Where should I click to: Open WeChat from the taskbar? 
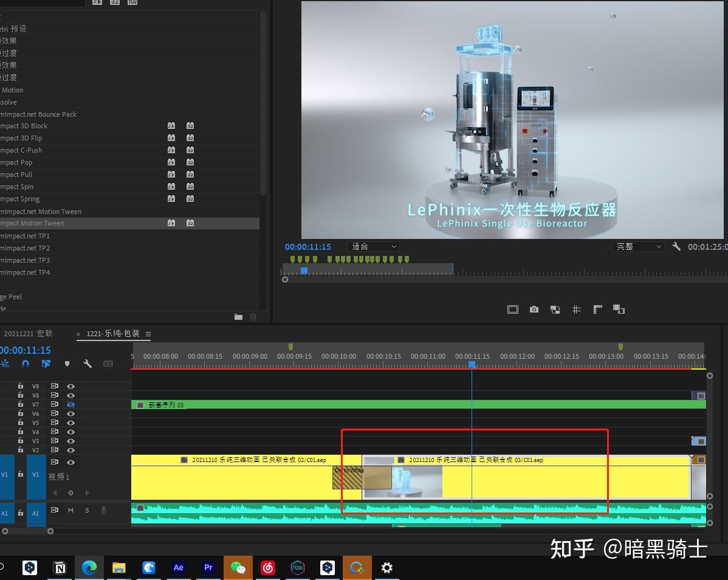238,567
